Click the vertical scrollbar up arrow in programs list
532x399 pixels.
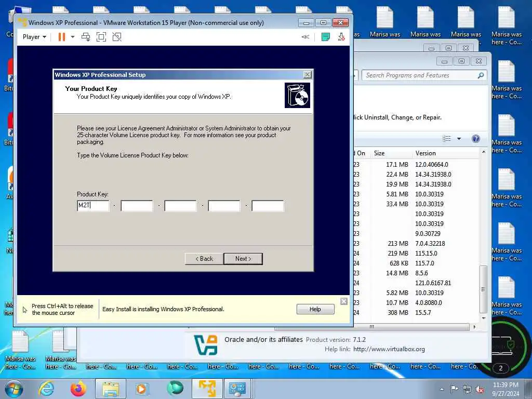coord(484,152)
